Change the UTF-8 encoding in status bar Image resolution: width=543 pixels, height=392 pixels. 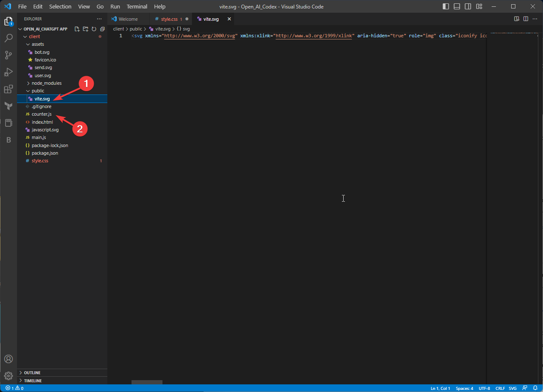pyautogui.click(x=484, y=388)
